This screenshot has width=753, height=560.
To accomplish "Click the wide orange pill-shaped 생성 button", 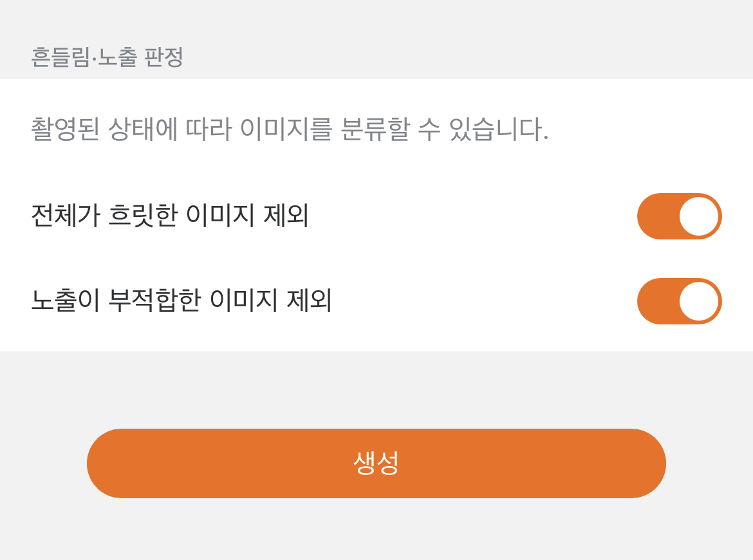I will pos(376,463).
